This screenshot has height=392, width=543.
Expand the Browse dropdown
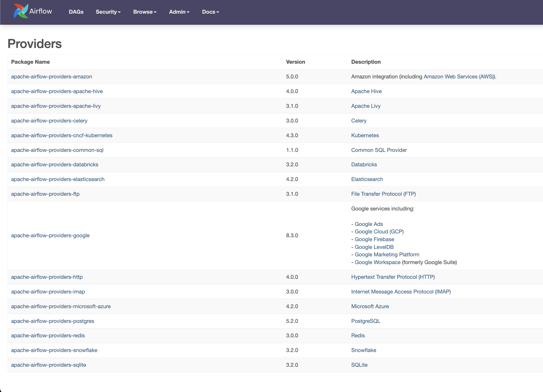click(144, 12)
